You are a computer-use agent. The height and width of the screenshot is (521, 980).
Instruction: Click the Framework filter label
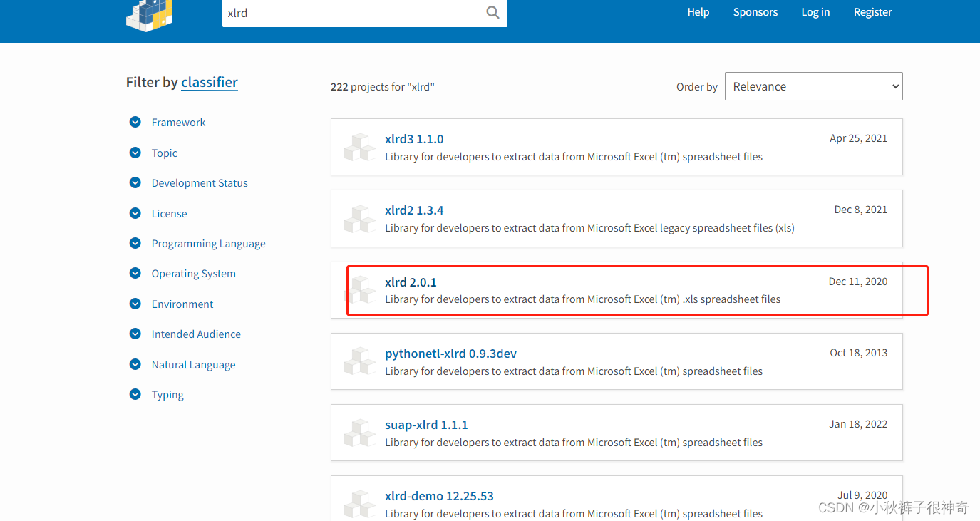178,123
